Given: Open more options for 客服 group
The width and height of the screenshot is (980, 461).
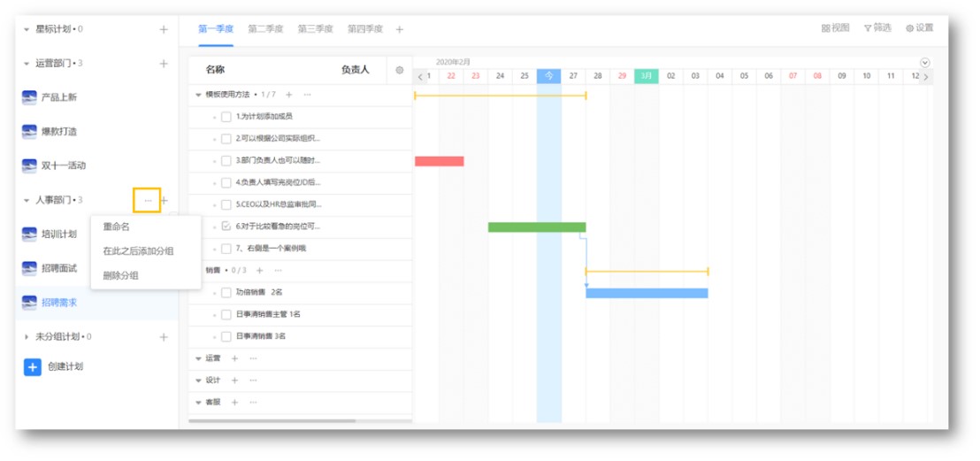Looking at the screenshot, I should (x=253, y=403).
